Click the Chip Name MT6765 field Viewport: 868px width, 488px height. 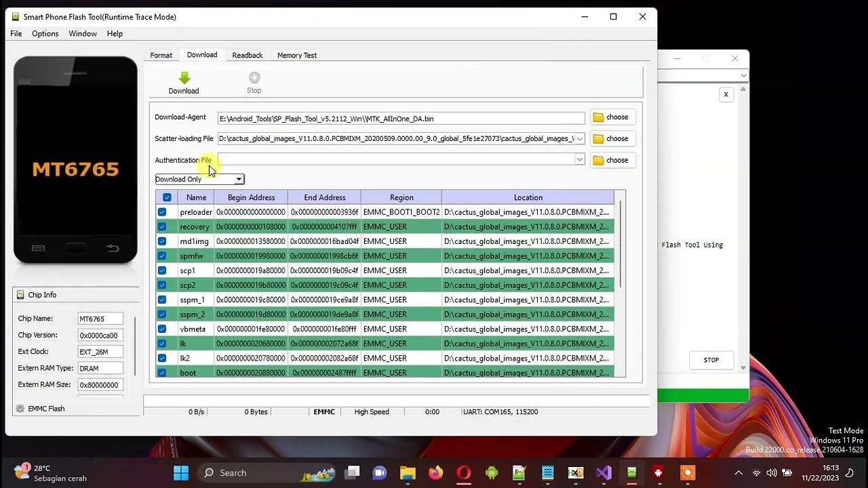pos(100,319)
